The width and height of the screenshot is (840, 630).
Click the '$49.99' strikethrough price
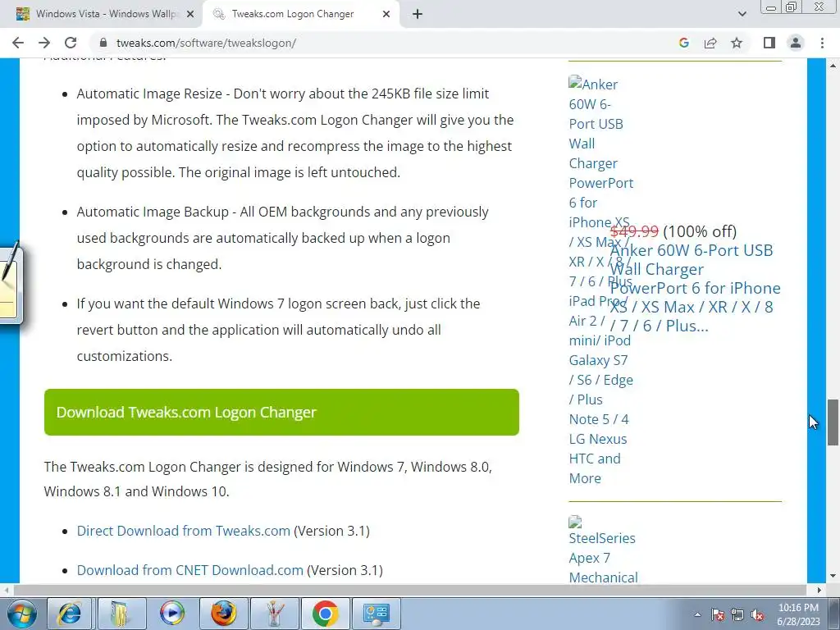coord(634,231)
